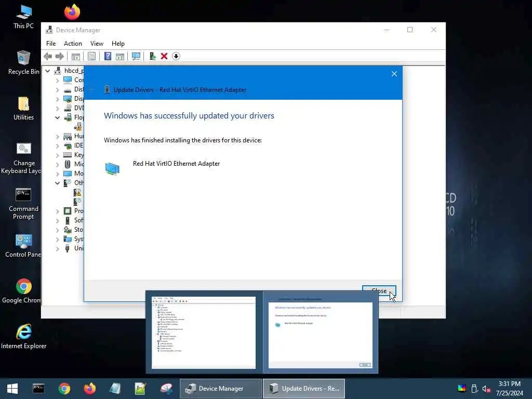Click "Red Hat VirtIO Ethernet Adapter" device name text
532x399 pixels.
click(177, 164)
